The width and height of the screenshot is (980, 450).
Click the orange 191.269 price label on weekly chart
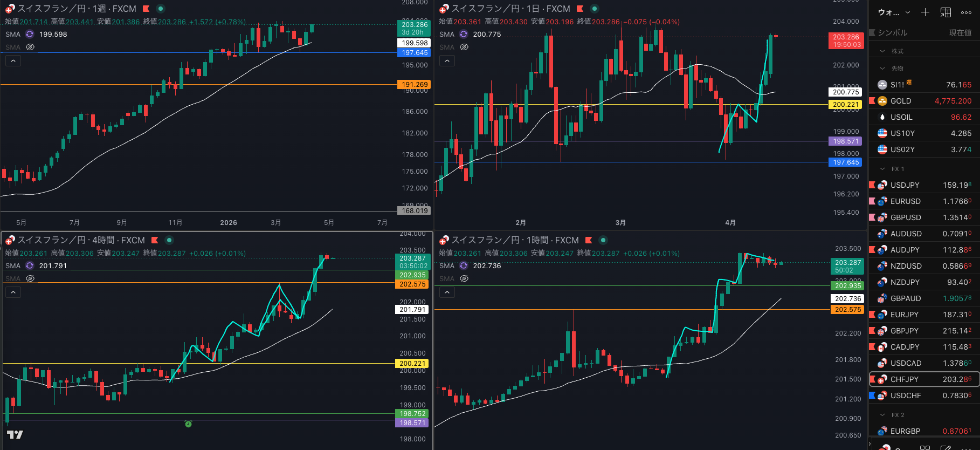point(414,85)
